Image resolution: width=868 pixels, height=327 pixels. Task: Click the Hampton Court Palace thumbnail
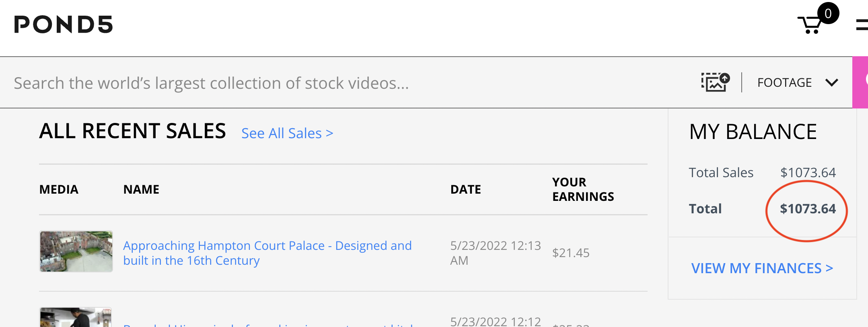[76, 251]
